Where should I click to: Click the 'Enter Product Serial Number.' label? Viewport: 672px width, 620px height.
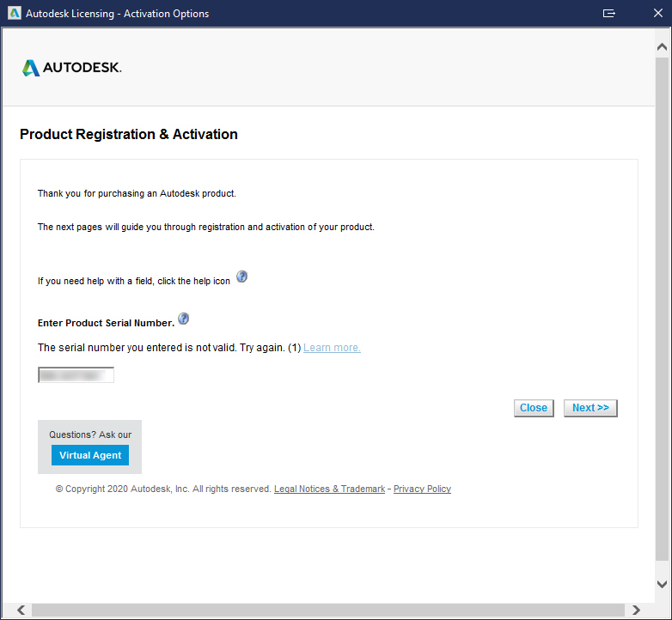pos(106,323)
